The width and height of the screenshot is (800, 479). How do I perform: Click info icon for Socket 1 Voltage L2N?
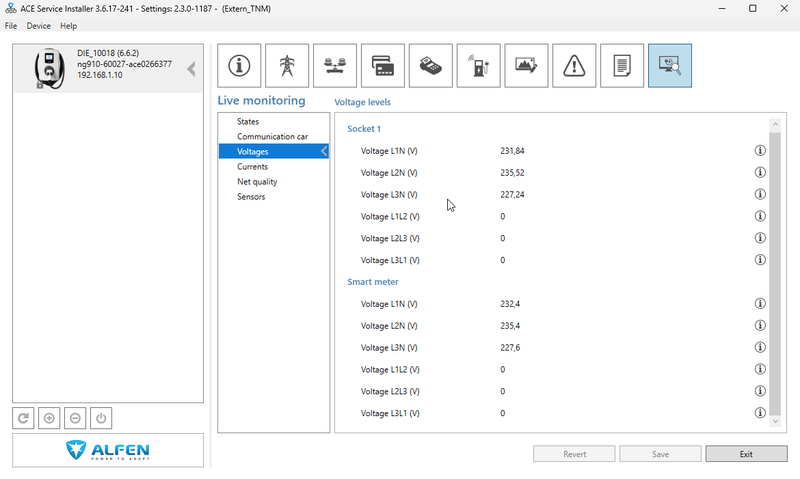pyautogui.click(x=760, y=172)
